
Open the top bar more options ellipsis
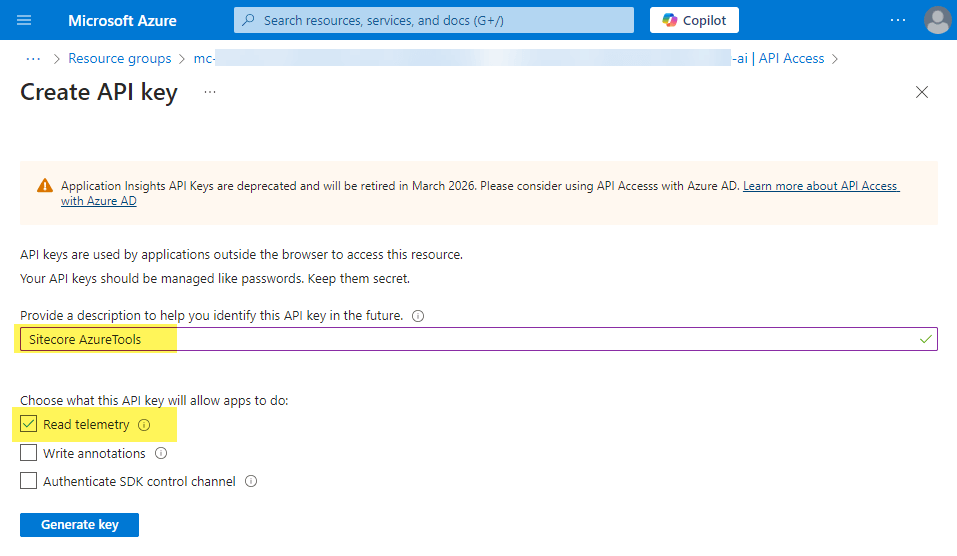tap(898, 20)
